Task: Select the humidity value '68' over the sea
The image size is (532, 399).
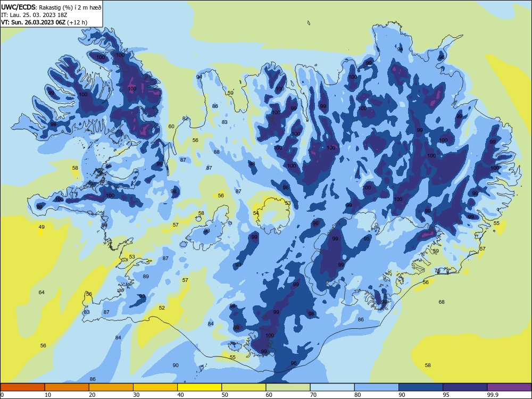Action: (442, 302)
